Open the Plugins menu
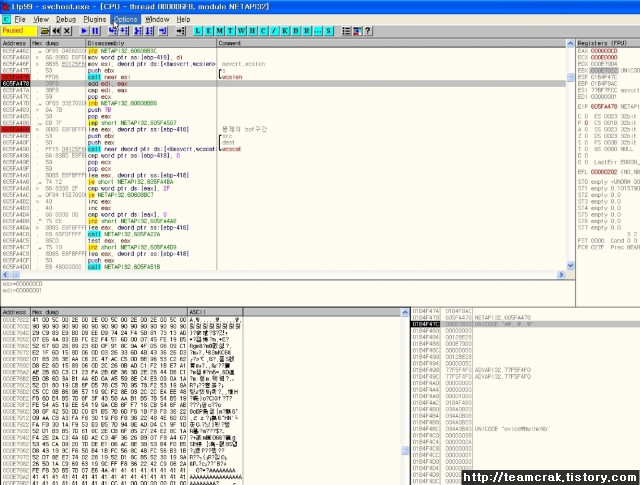Screen dimensions: 640x485 (x=94, y=19)
